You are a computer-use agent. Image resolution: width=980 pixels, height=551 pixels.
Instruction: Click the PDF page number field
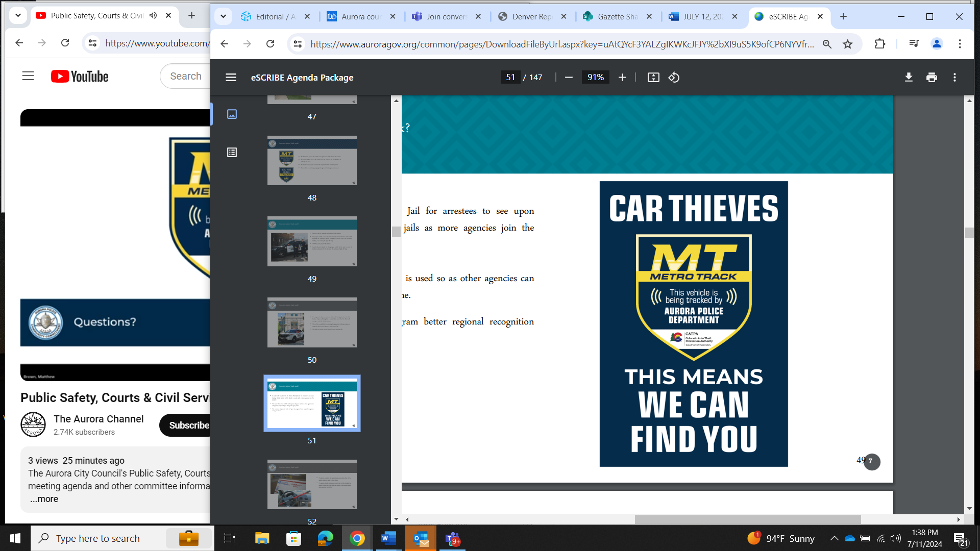[510, 77]
